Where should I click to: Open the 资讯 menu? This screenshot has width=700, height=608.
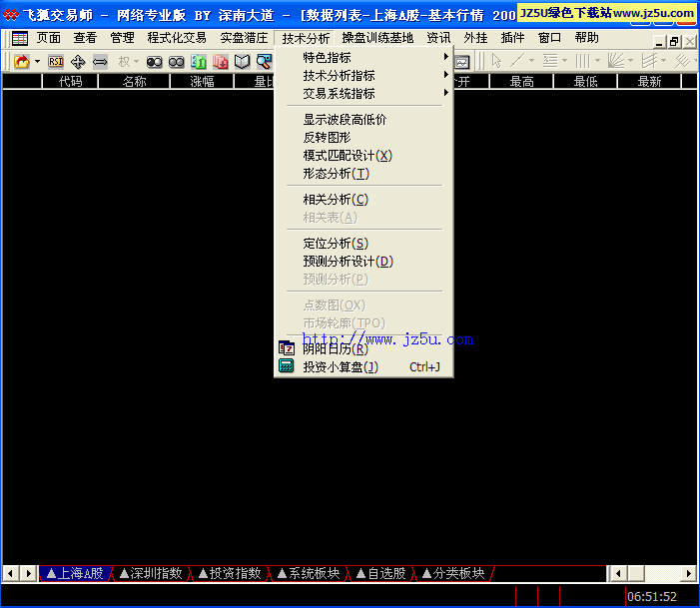coord(438,38)
